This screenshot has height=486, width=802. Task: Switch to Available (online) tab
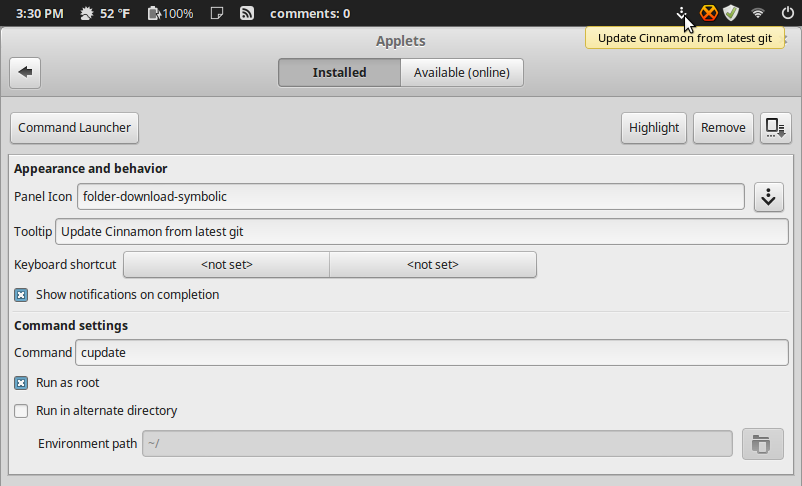[462, 73]
